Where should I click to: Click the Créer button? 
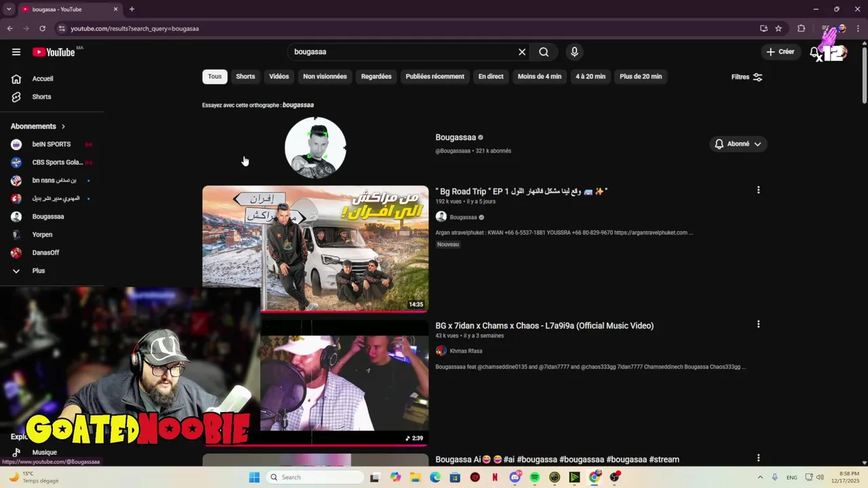[780, 52]
